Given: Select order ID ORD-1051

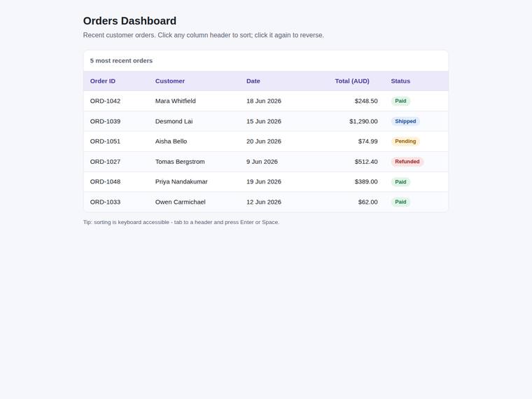Looking at the screenshot, I should click(105, 141).
